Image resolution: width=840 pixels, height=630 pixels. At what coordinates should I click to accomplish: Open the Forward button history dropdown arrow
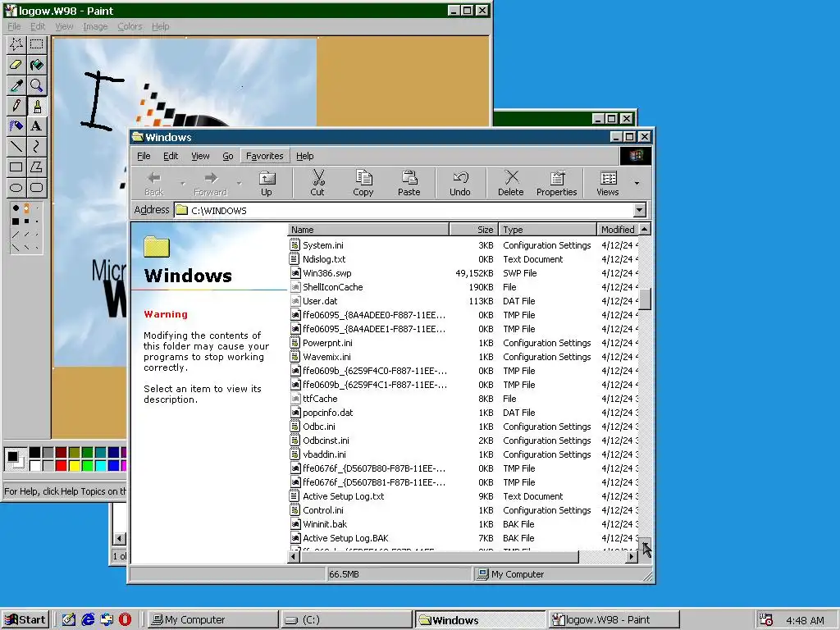tap(239, 183)
